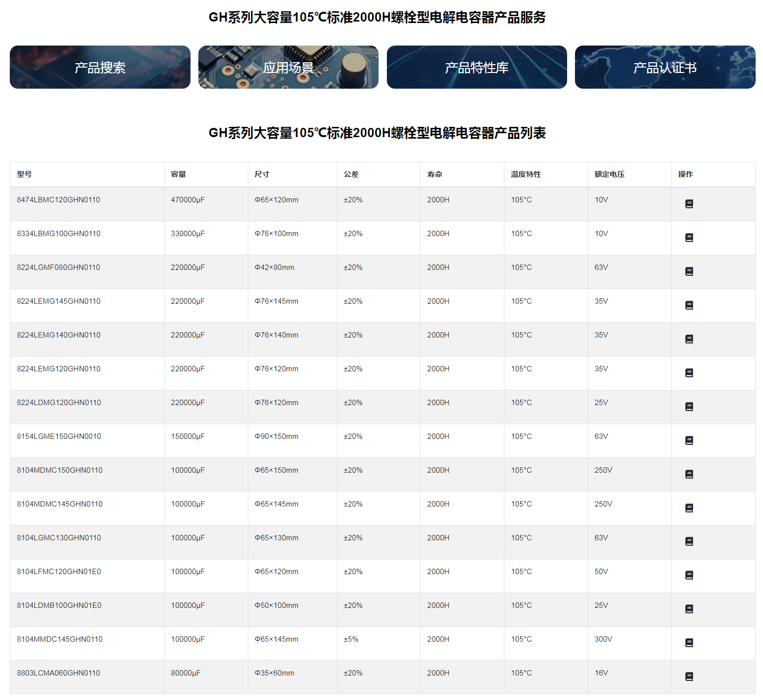763x700 pixels.
Task: Click document icon for 8224LEMG145GHN0110
Action: click(x=689, y=305)
